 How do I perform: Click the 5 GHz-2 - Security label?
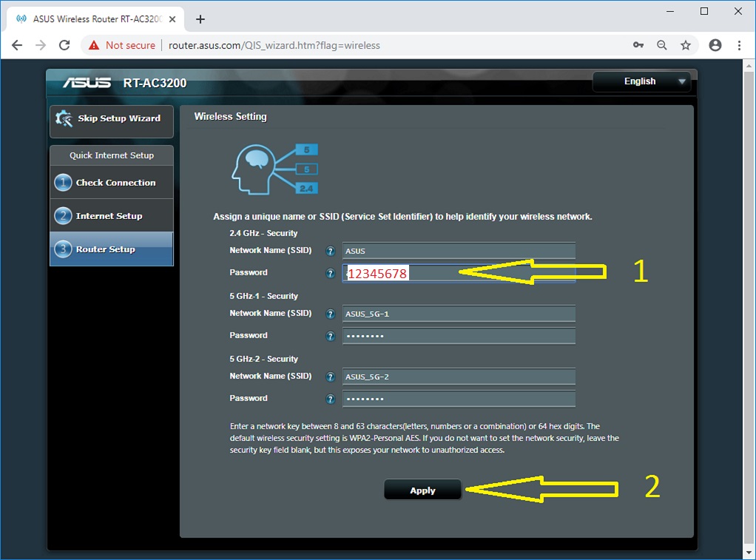pyautogui.click(x=264, y=359)
